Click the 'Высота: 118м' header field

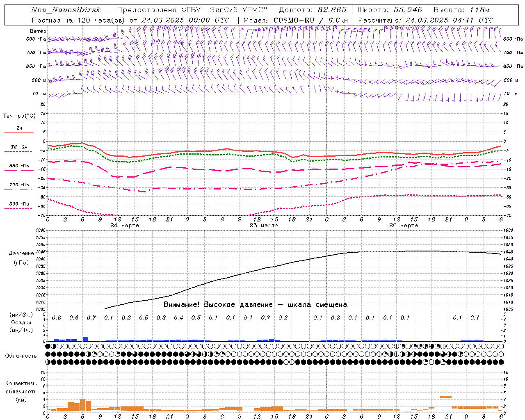[x=461, y=10]
